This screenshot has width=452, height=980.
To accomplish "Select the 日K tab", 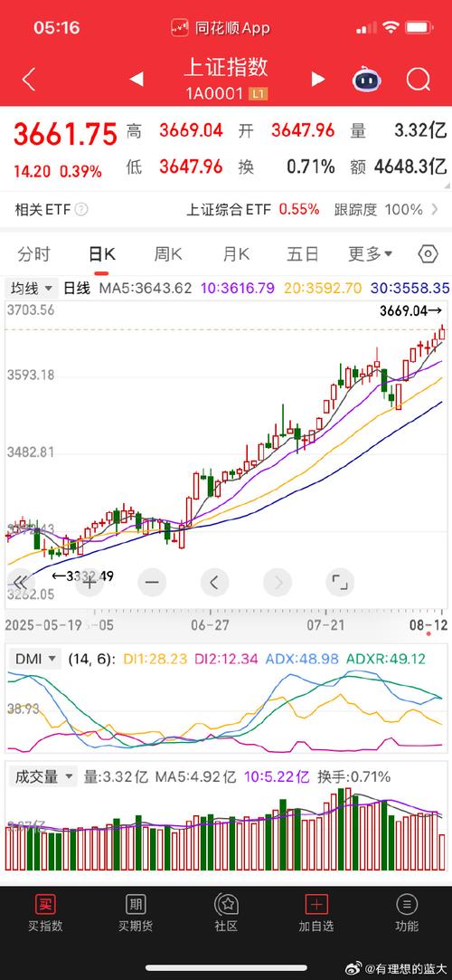I will click(101, 254).
